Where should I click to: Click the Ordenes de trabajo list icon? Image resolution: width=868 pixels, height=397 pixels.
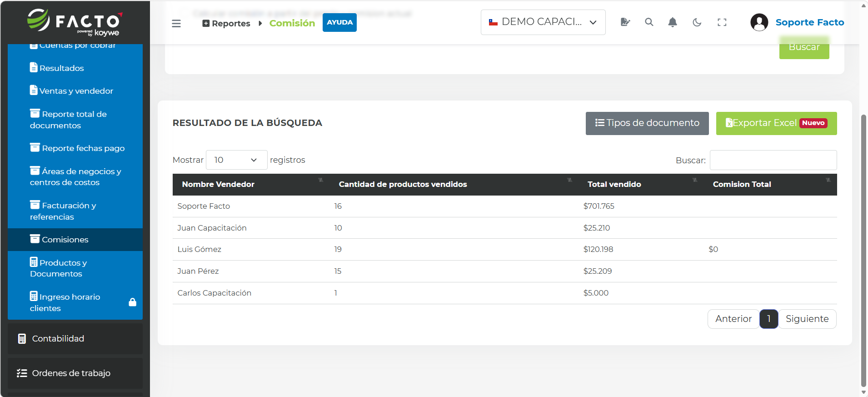pyautogui.click(x=22, y=373)
